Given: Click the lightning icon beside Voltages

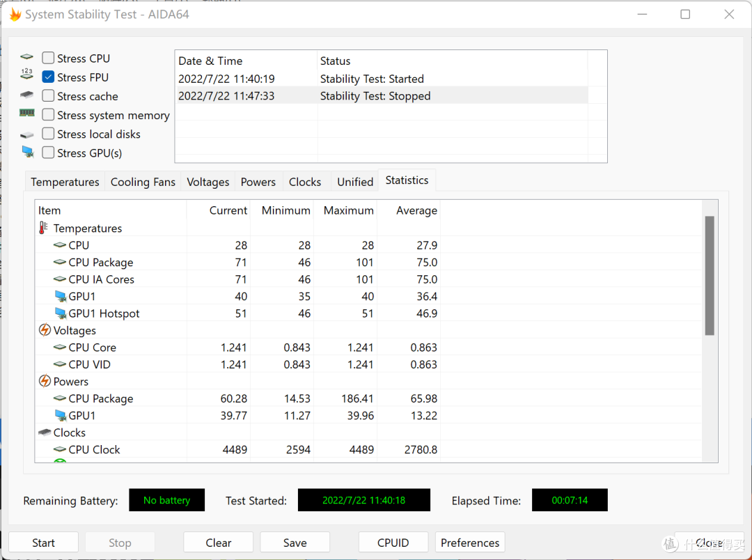Looking at the screenshot, I should pos(45,330).
